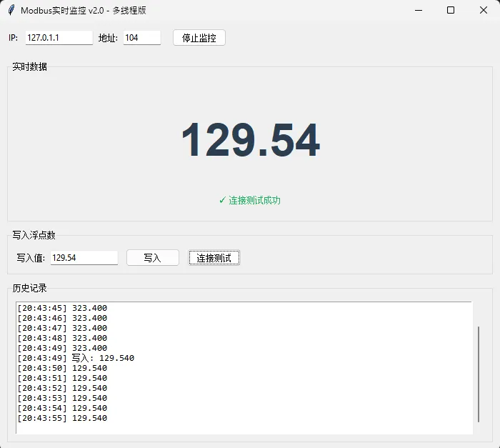Focus the 地址 field containing 104

point(141,38)
